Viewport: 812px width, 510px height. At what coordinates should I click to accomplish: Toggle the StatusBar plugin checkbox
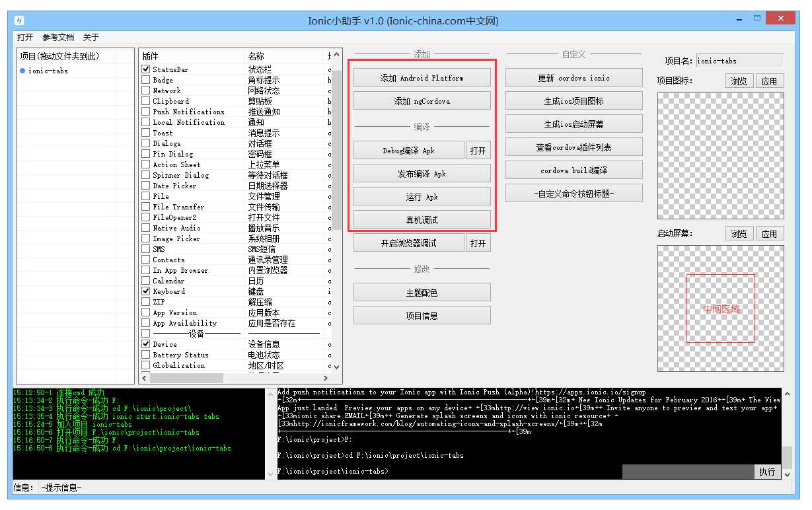146,69
